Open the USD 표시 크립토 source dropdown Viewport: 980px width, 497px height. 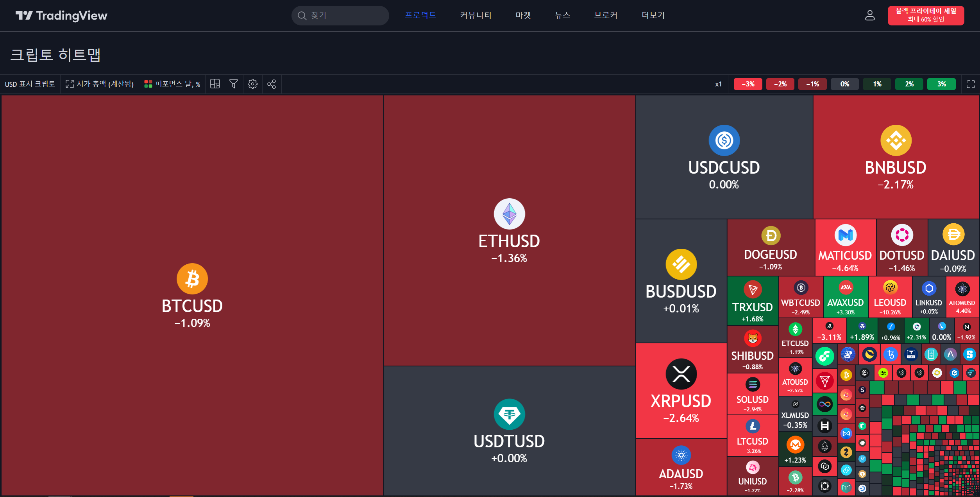(30, 84)
